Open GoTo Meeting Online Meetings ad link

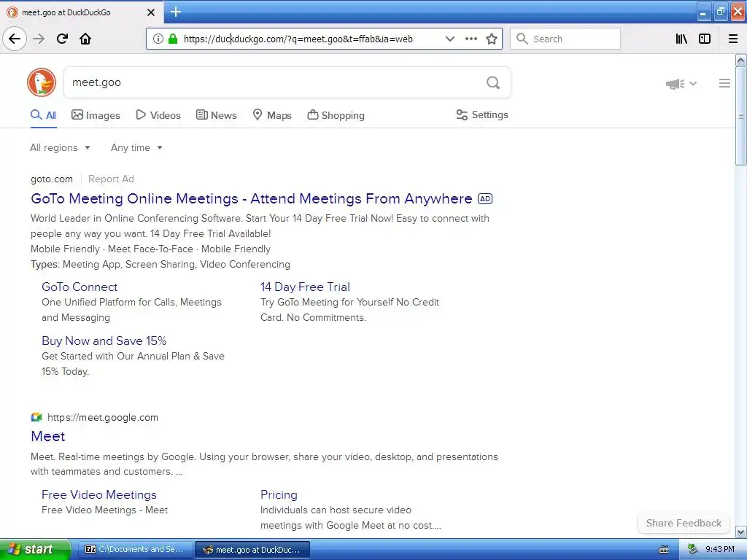252,198
